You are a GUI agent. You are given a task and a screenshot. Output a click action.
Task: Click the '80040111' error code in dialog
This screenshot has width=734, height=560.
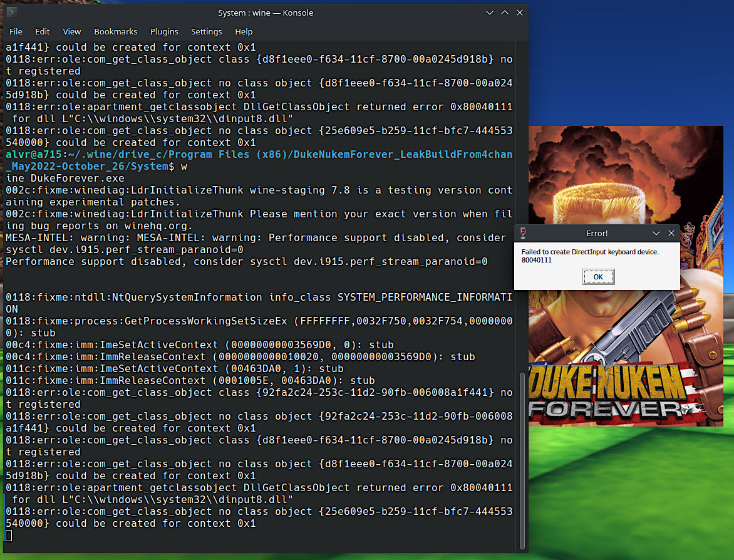[537, 260]
